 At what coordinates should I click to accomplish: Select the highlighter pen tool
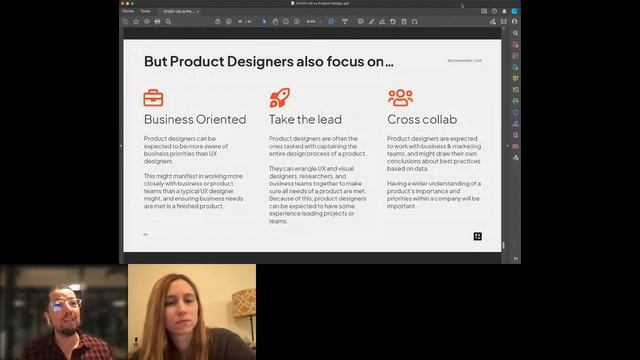coord(371,21)
